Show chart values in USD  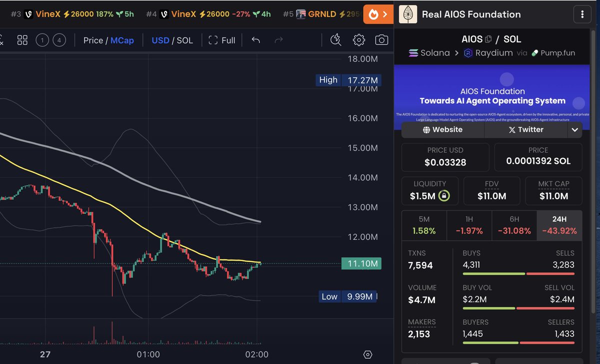coord(160,40)
